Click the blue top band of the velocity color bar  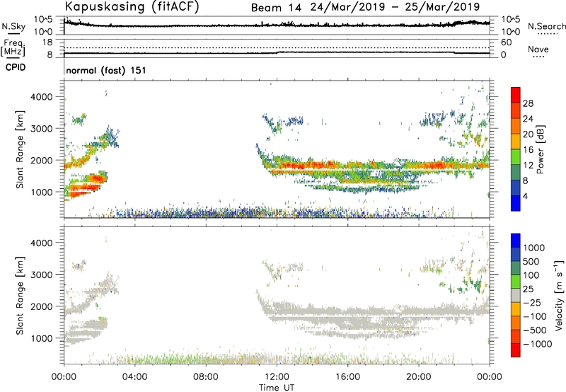[516, 241]
